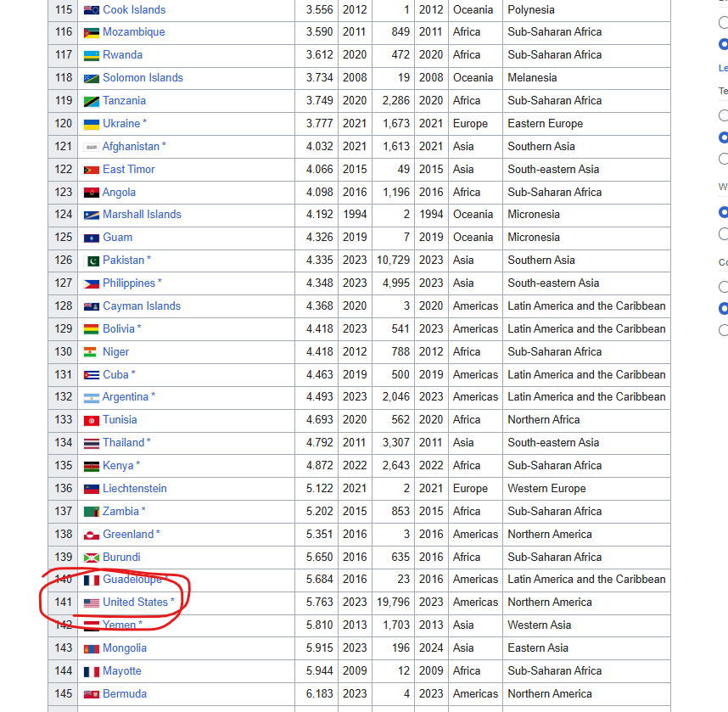Click the "Northern Africa" cell

click(x=586, y=420)
